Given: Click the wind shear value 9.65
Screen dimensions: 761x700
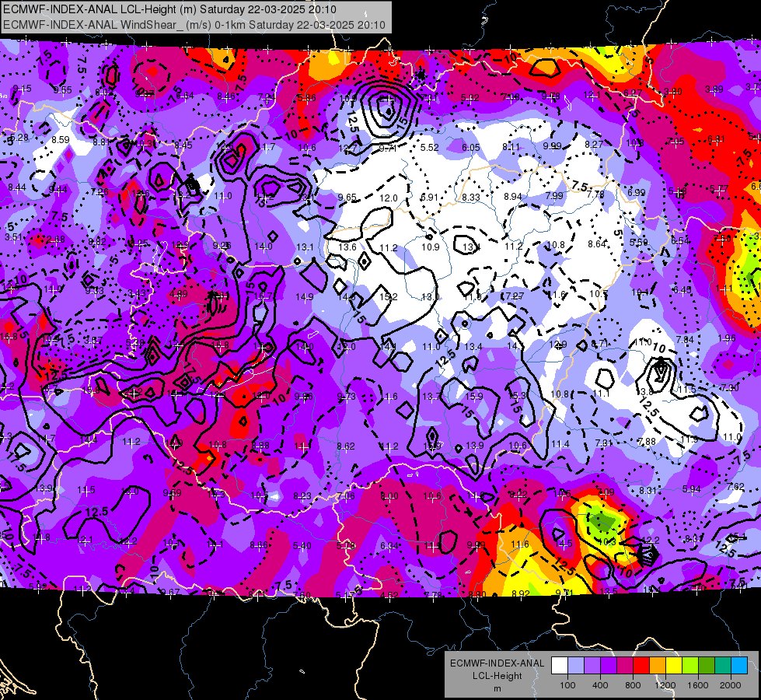Looking at the screenshot, I should pyautogui.click(x=347, y=197).
